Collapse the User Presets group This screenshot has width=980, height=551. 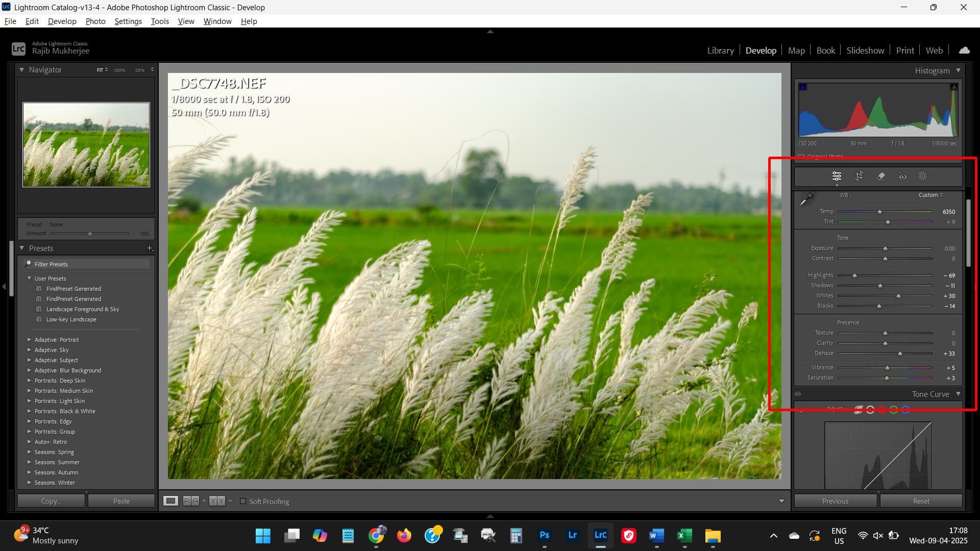(29, 279)
